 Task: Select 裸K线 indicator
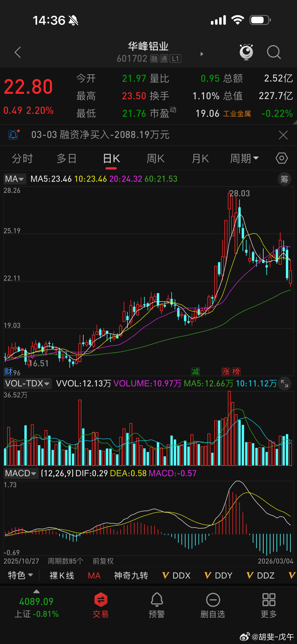click(62, 576)
